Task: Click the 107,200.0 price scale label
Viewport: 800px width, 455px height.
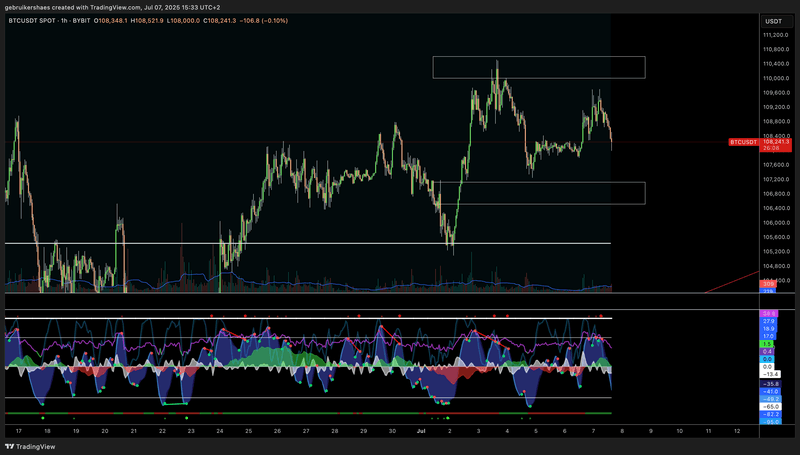Action: [776, 180]
